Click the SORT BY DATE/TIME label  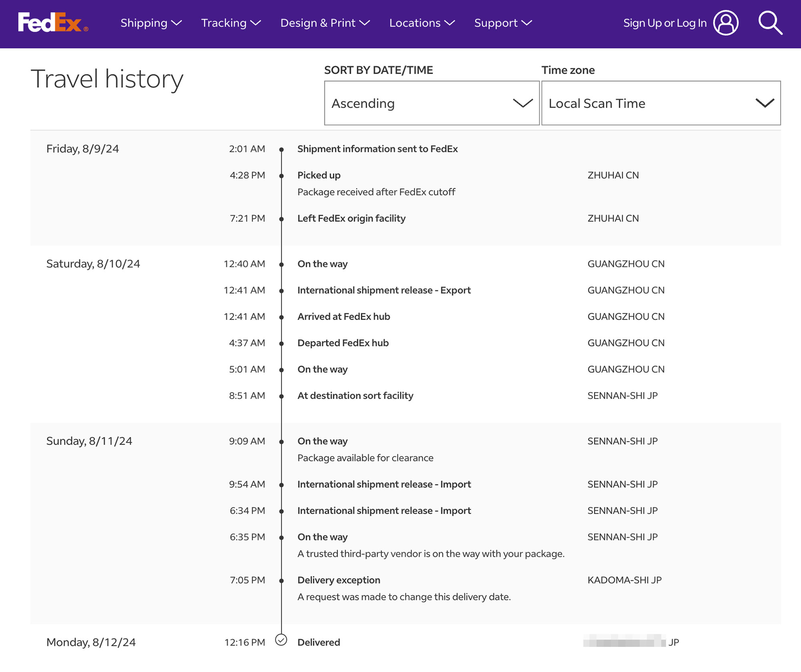[x=378, y=70]
